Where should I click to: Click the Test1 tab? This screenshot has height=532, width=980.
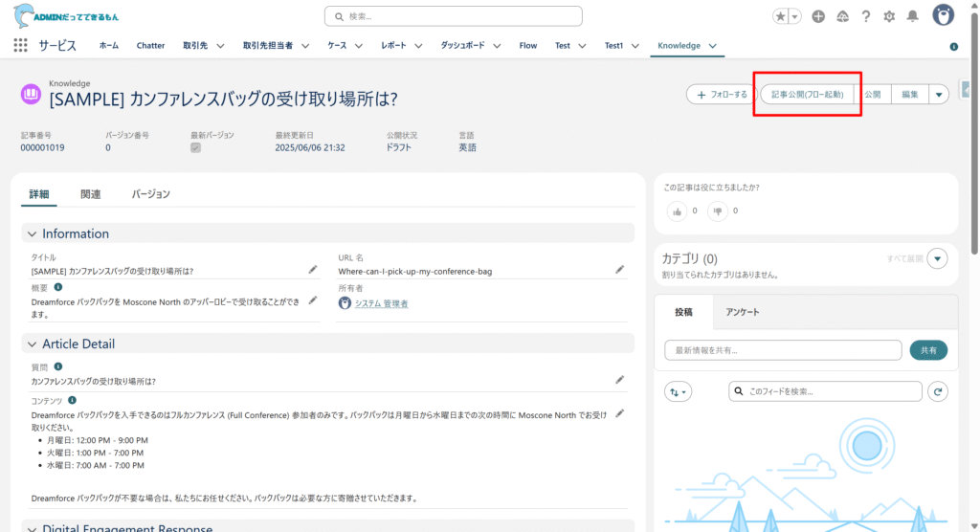coord(613,46)
